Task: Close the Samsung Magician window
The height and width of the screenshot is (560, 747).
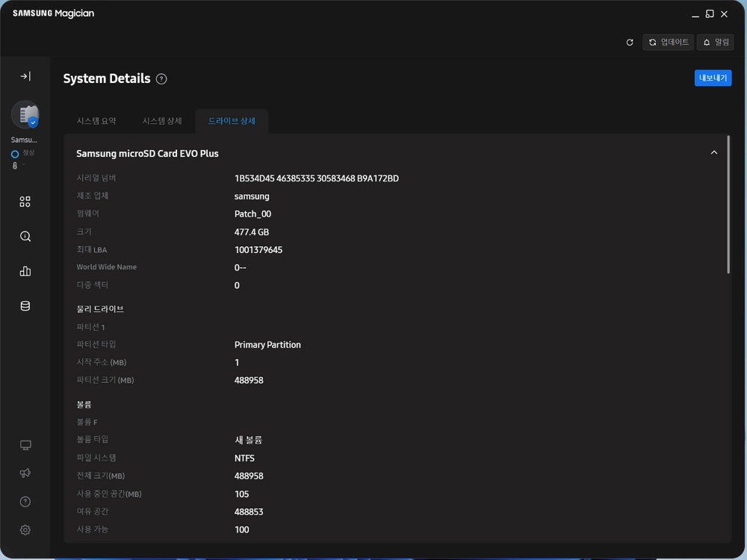Action: (x=724, y=14)
